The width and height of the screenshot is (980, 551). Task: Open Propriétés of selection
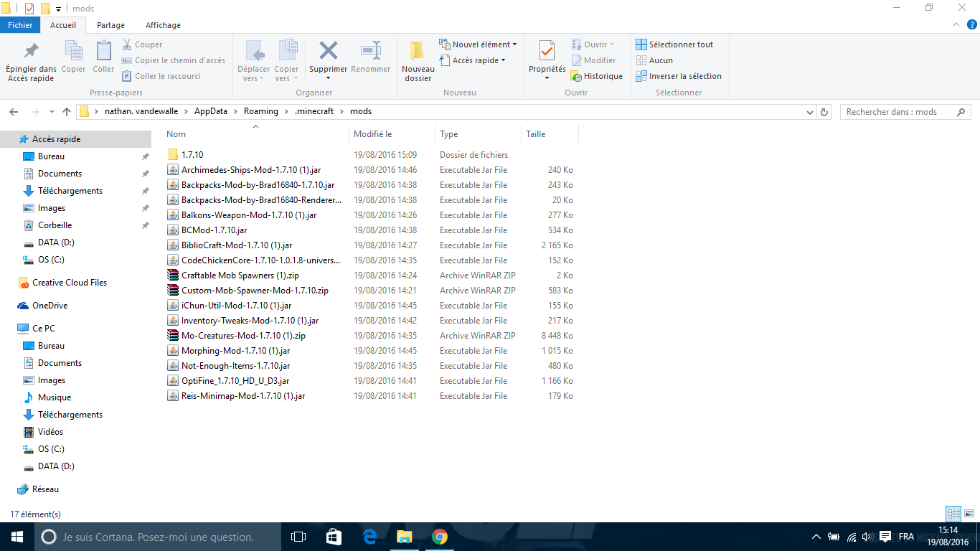click(x=547, y=62)
